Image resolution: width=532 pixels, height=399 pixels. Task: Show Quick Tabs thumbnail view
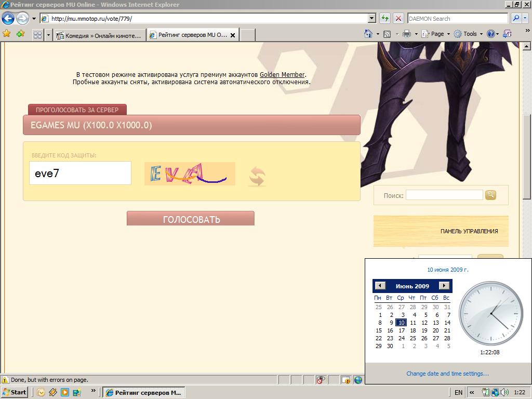click(37, 35)
